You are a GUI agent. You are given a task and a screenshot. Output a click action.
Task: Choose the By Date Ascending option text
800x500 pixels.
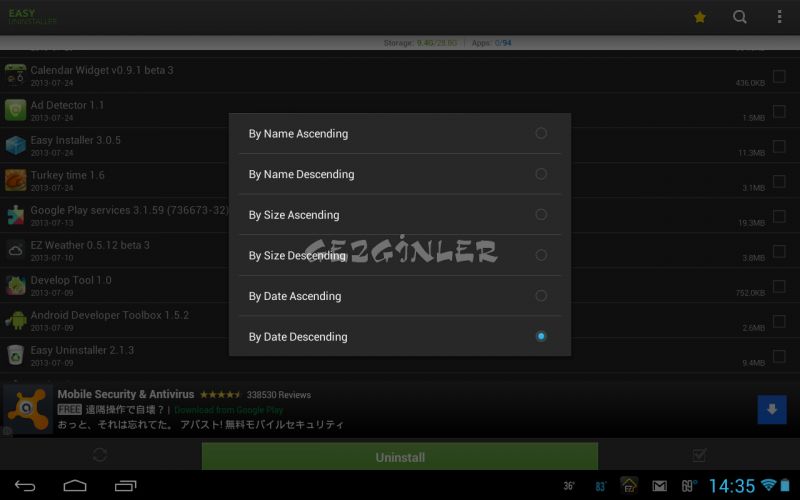click(295, 296)
